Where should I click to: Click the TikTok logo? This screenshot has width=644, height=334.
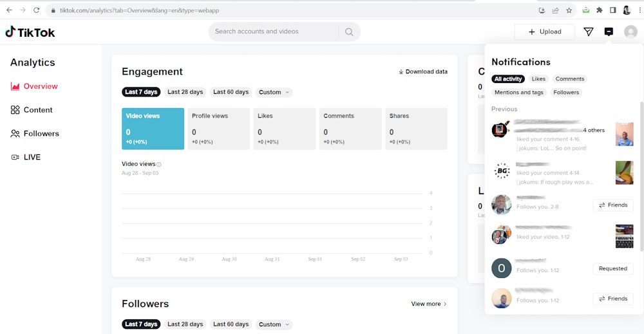(30, 32)
